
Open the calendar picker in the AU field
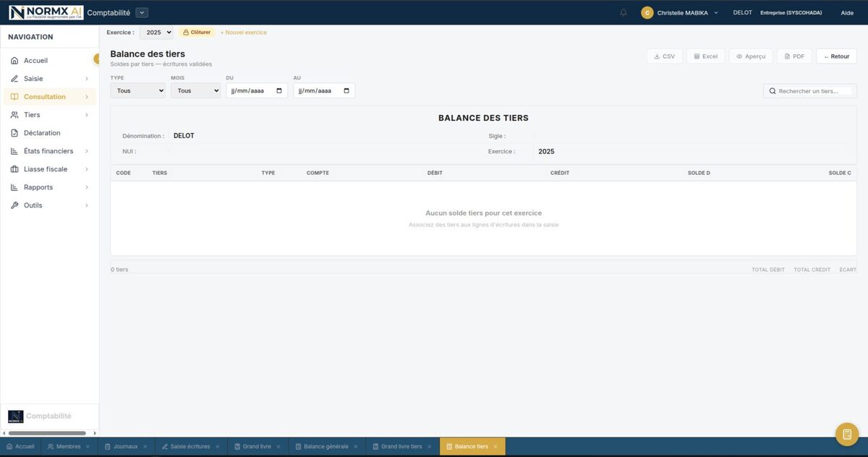click(346, 91)
